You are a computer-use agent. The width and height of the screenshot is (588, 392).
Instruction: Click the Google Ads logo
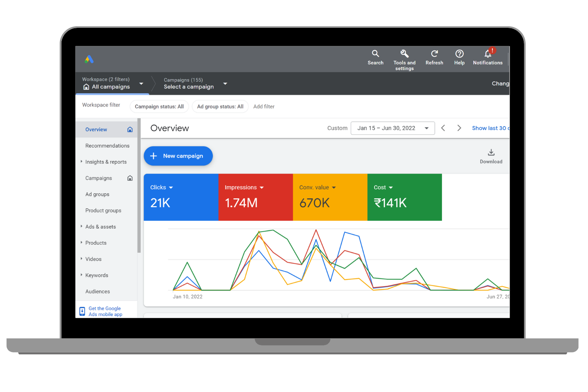click(x=89, y=59)
